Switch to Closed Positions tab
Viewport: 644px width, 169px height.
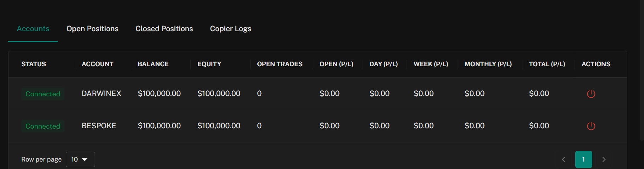(x=164, y=29)
